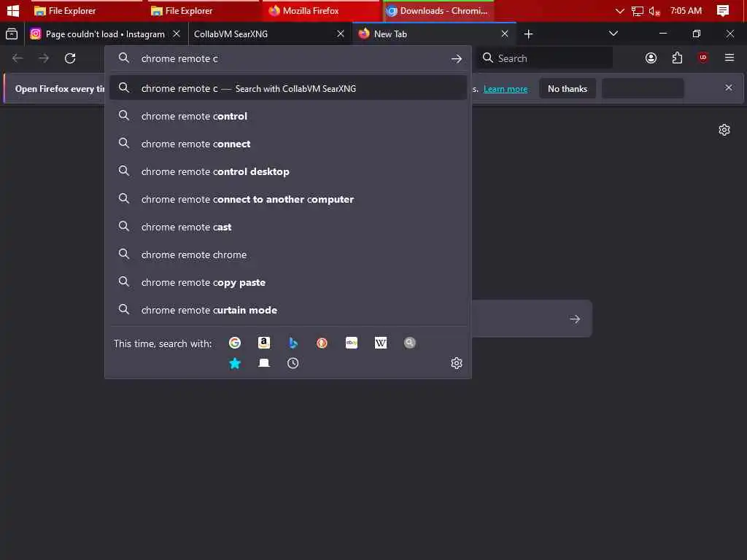Open search settings gear in the address dropdown

(x=457, y=363)
